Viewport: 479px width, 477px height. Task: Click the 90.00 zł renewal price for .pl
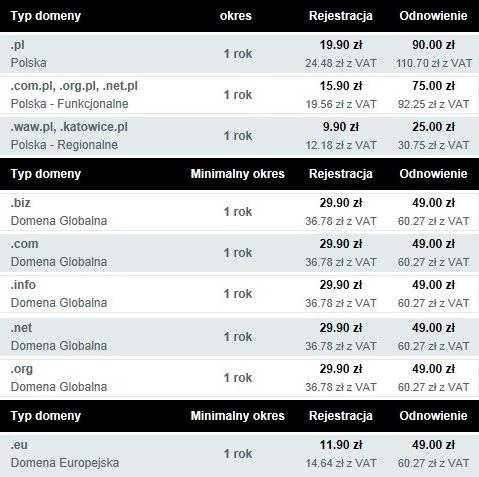click(x=433, y=45)
